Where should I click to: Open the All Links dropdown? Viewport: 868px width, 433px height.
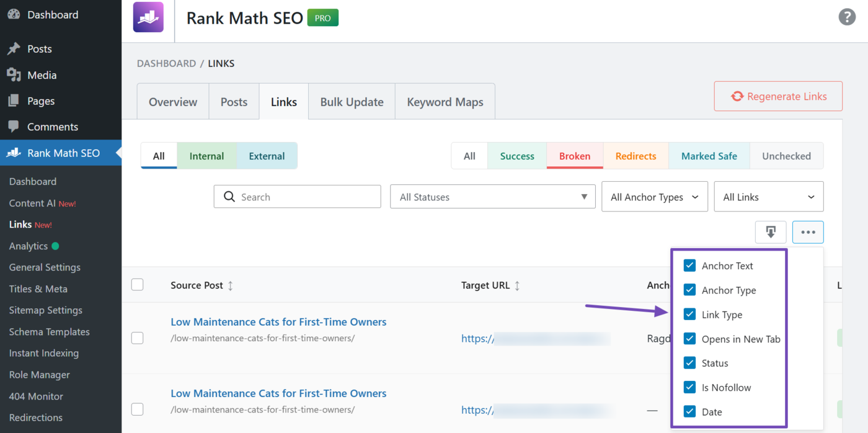[768, 197]
